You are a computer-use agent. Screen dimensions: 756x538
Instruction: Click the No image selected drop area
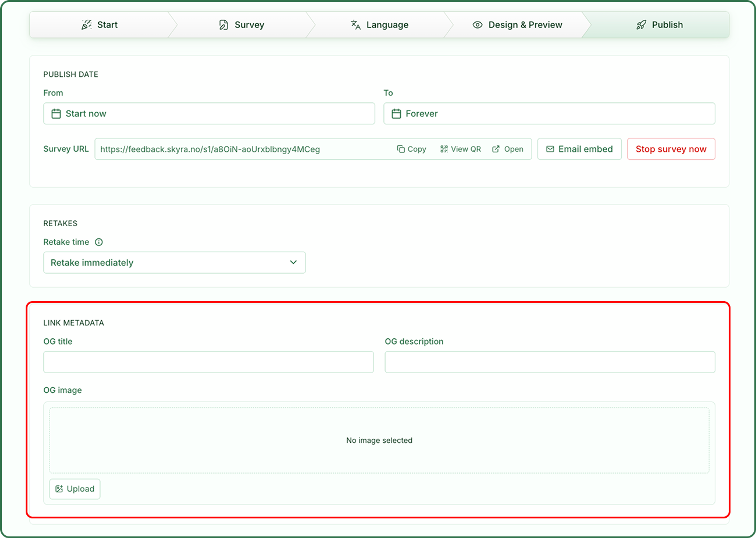click(x=379, y=440)
